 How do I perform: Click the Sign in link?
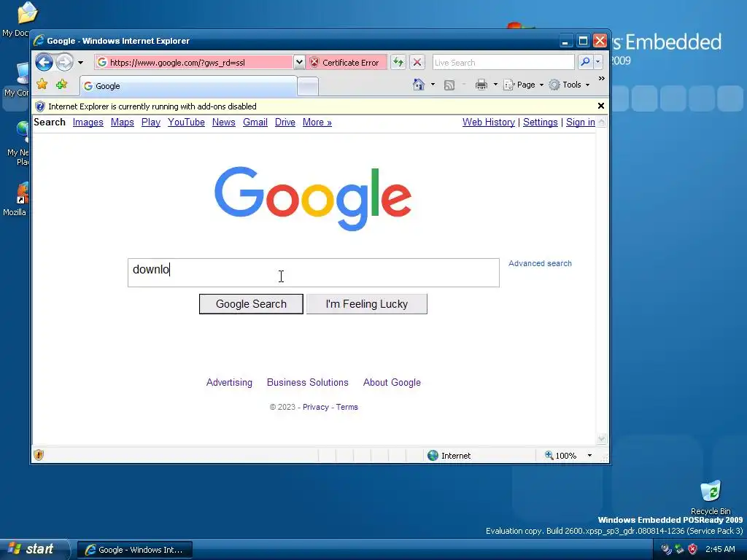[580, 122]
